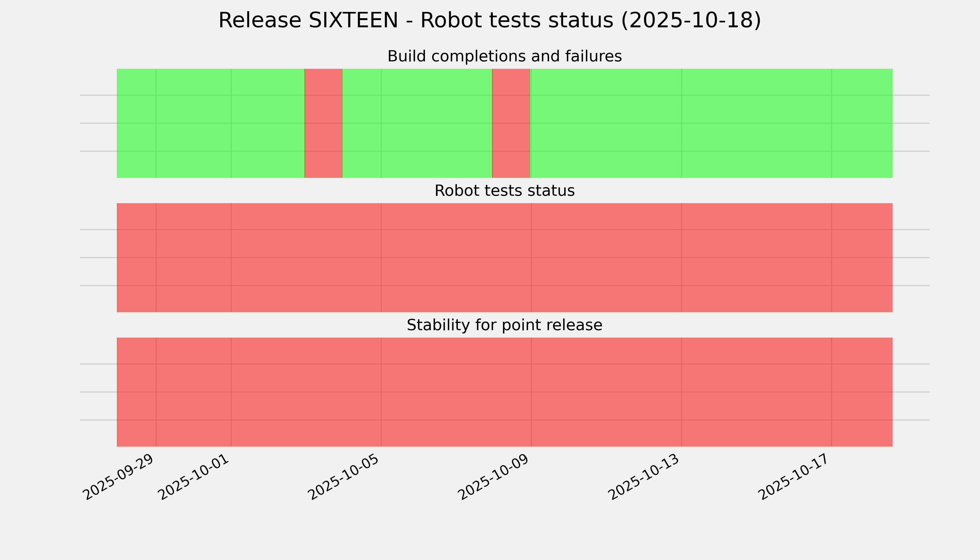Click the leftmost green segment of the build chart
980x560 pixels.
click(x=210, y=123)
